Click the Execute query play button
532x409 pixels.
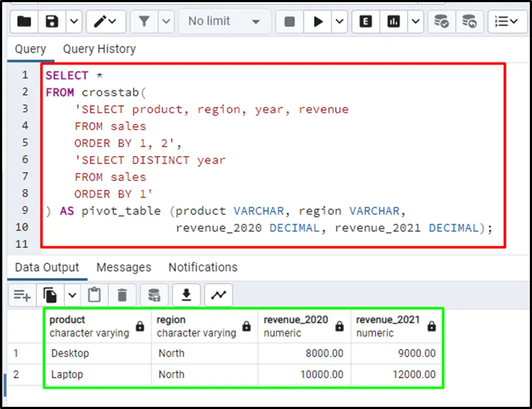click(318, 22)
